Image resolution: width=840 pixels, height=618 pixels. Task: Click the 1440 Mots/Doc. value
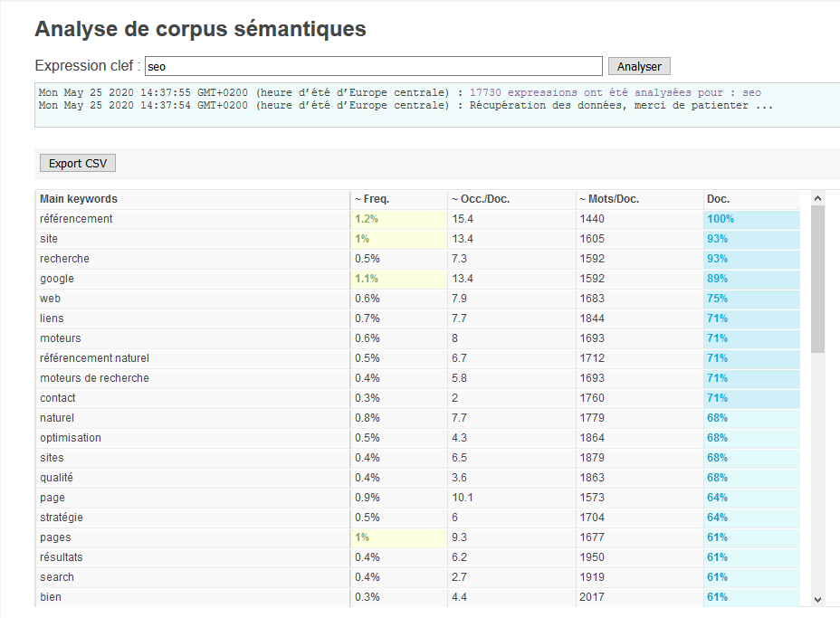592,219
